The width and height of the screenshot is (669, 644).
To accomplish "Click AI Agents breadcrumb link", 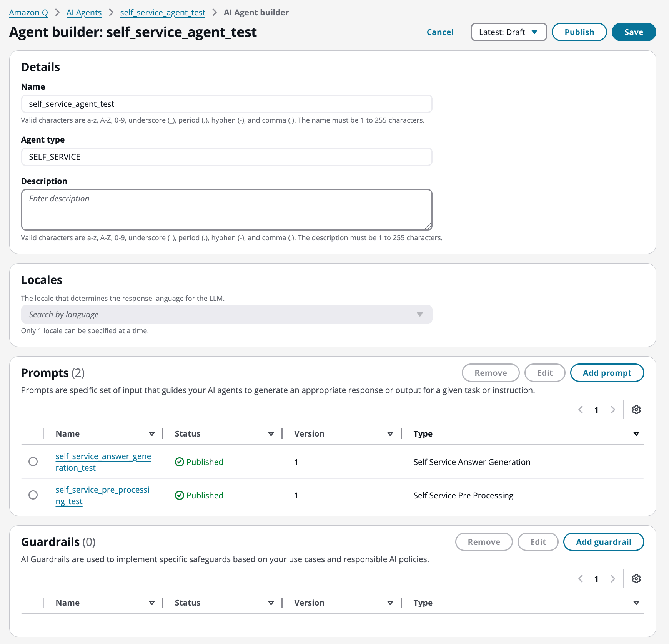I will 84,12.
